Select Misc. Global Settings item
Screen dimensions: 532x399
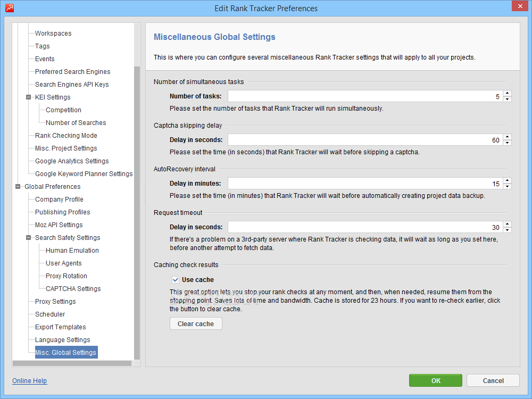click(66, 353)
